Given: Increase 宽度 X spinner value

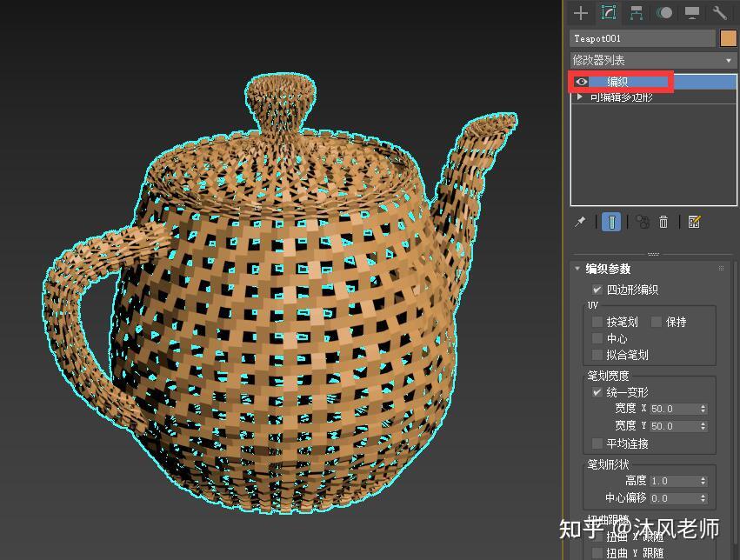Looking at the screenshot, I should (703, 406).
